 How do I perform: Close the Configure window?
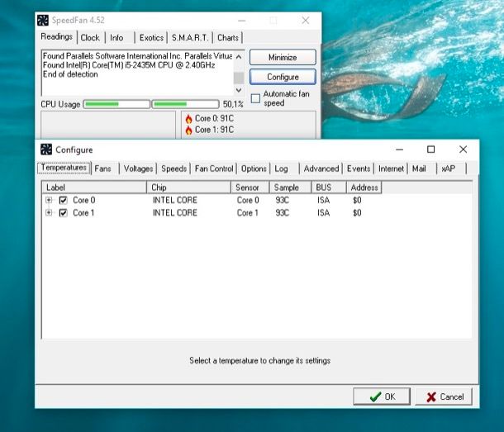click(x=463, y=150)
